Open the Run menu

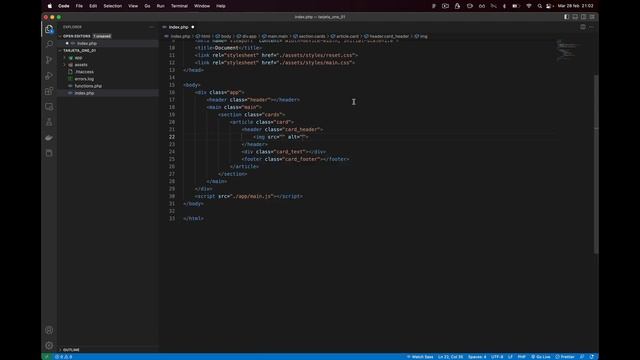tap(161, 6)
